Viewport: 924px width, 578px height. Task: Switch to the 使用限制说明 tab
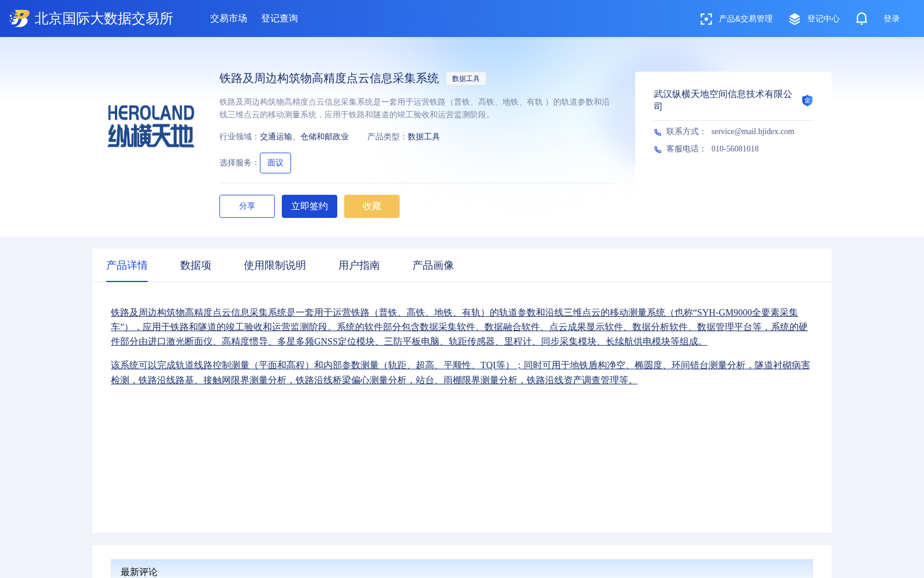click(x=275, y=265)
